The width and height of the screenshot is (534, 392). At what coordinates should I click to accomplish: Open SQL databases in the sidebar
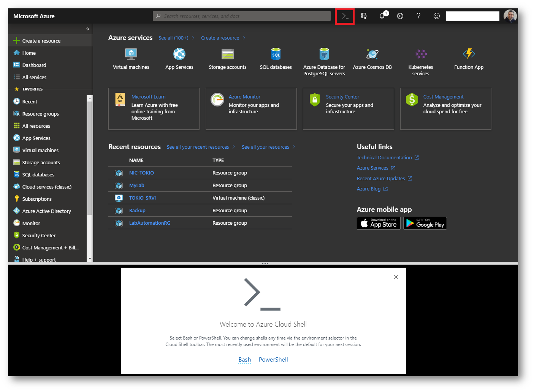coord(48,175)
